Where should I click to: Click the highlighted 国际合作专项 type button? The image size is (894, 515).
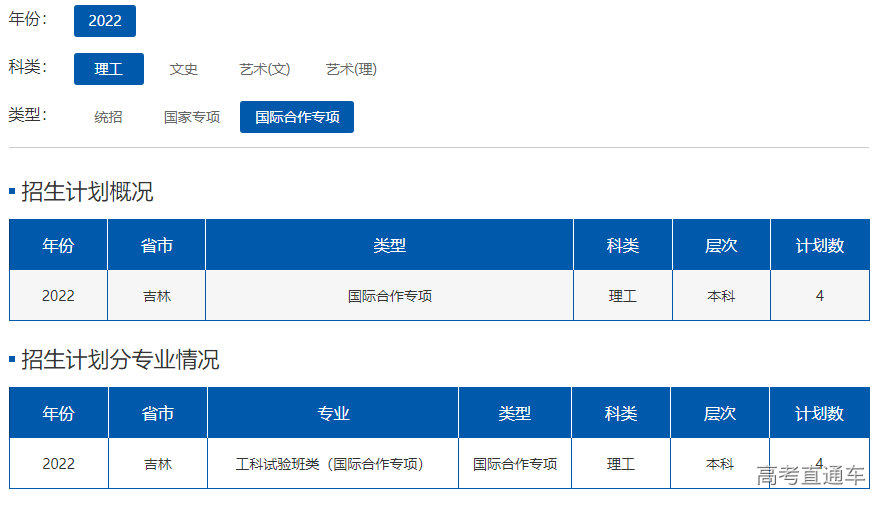pyautogui.click(x=297, y=117)
